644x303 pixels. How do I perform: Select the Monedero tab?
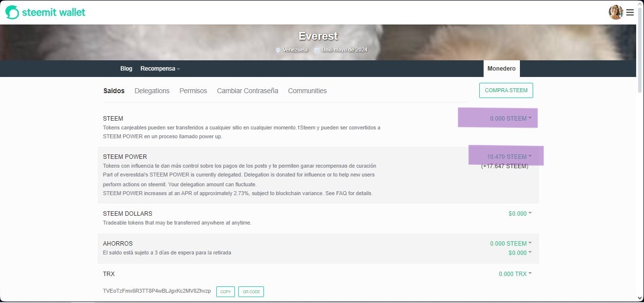point(502,69)
